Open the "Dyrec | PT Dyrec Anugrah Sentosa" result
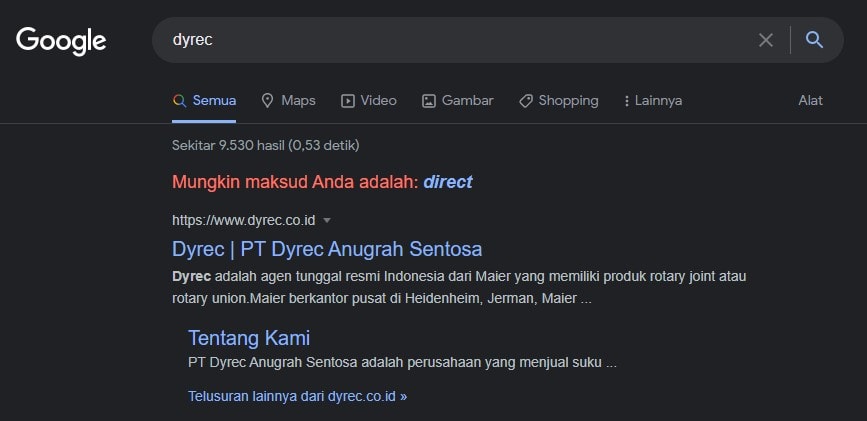Screen dimensions: 867x421 (x=327, y=248)
